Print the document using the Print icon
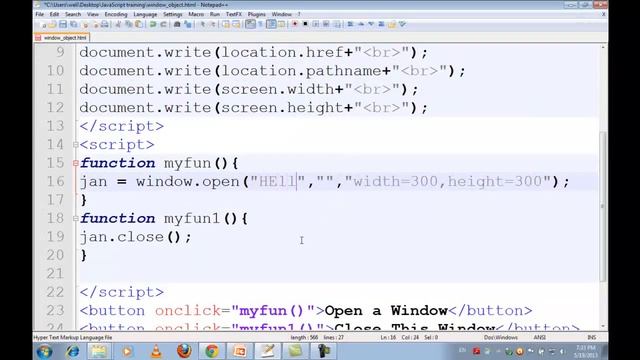Viewport: 640px width, 360px height. (x=105, y=24)
